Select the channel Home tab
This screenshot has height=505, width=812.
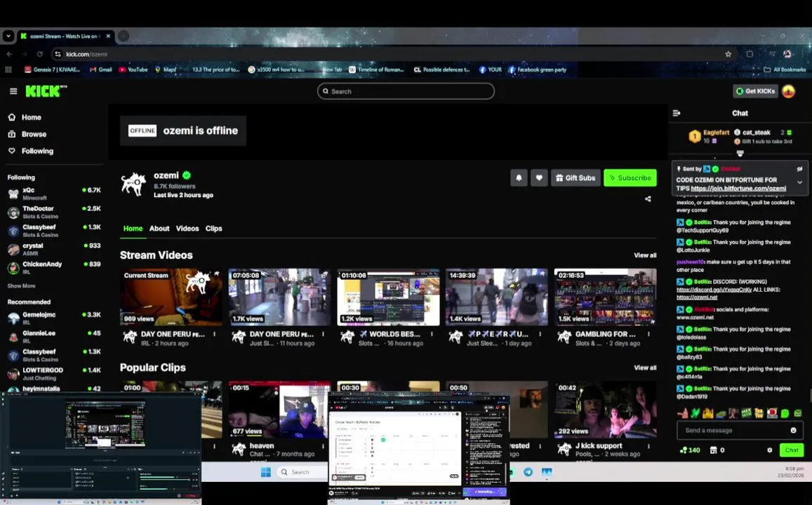point(133,228)
